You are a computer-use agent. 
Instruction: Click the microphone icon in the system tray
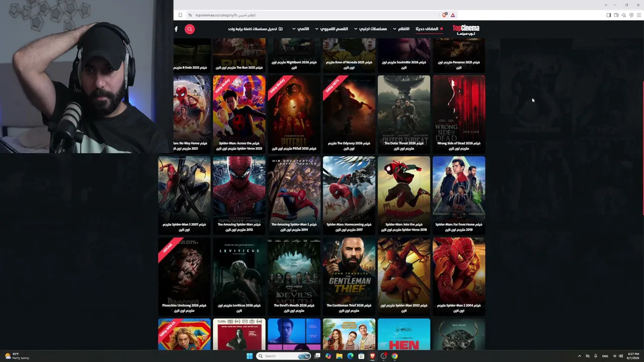595,356
